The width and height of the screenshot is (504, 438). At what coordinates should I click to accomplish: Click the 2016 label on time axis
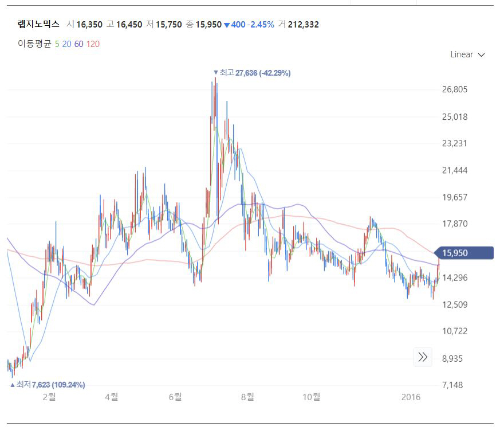(x=411, y=397)
